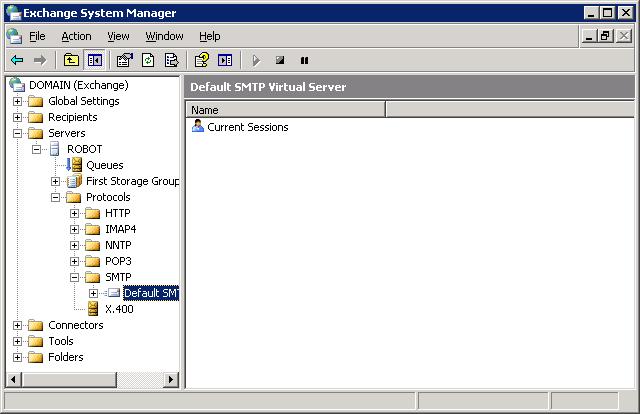Screen dimensions: 640x414
Task: Click the console icon beside File menu
Action: (15, 36)
